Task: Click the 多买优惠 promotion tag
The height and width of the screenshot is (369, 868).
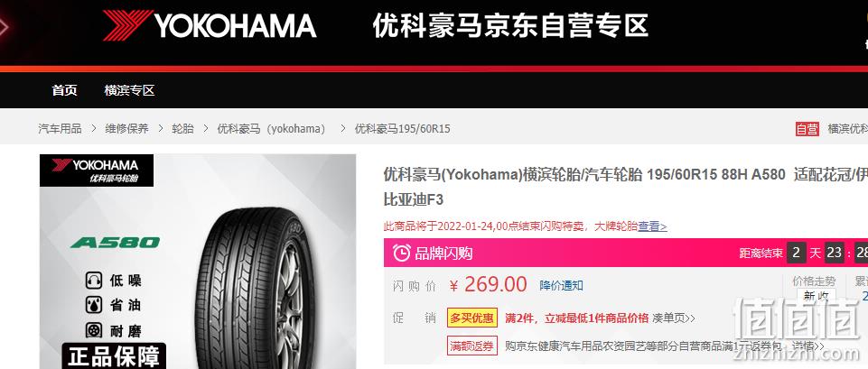Action: pos(471,318)
